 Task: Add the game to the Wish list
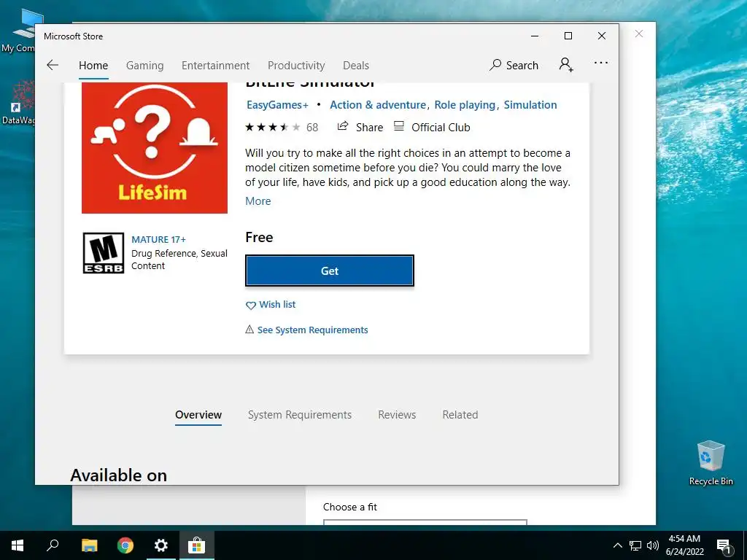270,305
